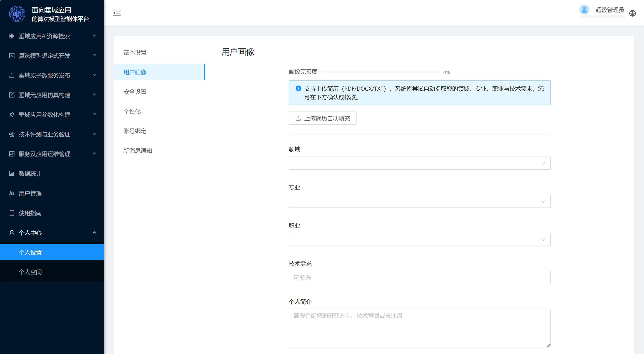Image resolution: width=644 pixels, height=354 pixels.
Task: Click 上传简历自动填充 button
Action: click(x=322, y=118)
